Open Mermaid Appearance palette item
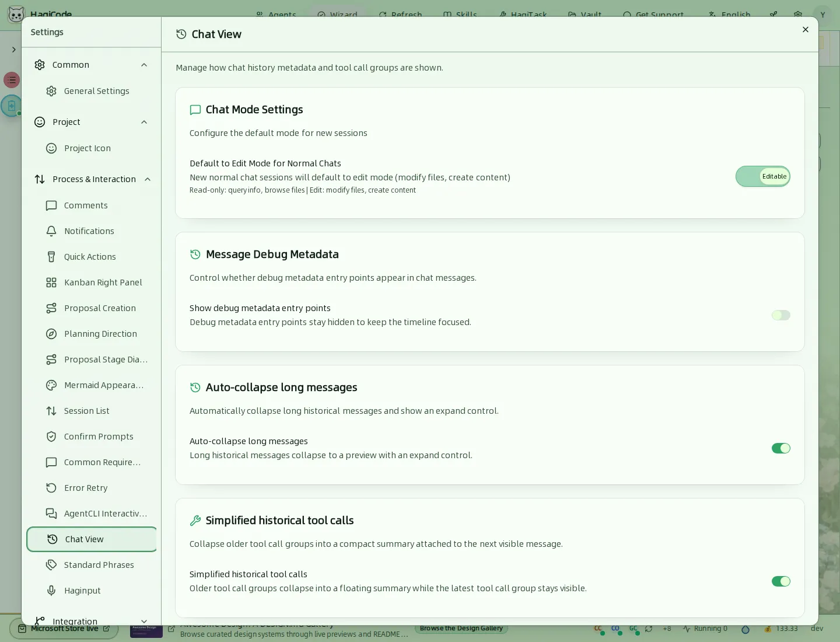 pyautogui.click(x=92, y=385)
